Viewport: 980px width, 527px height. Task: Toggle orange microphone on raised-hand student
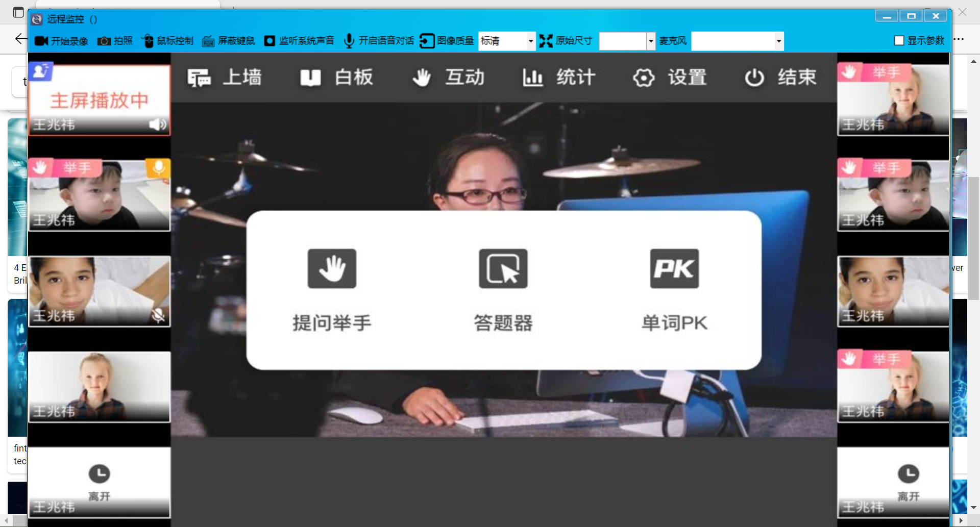(158, 168)
